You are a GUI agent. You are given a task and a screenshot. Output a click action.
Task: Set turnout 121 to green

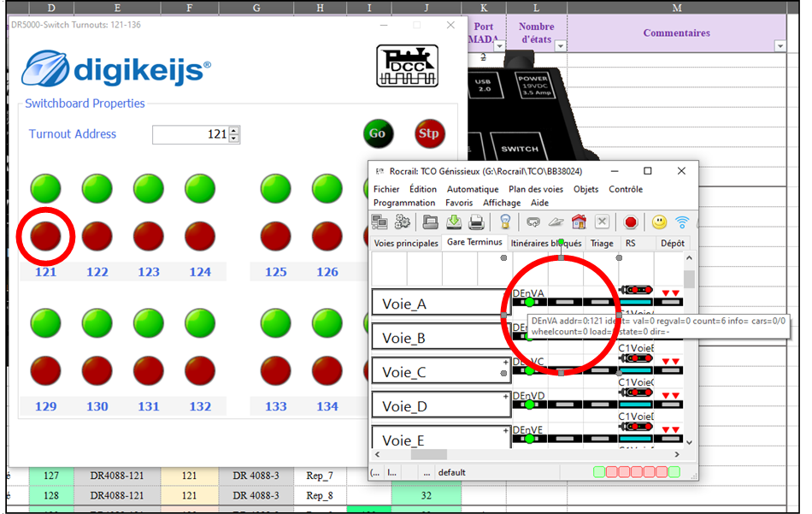coord(45,188)
